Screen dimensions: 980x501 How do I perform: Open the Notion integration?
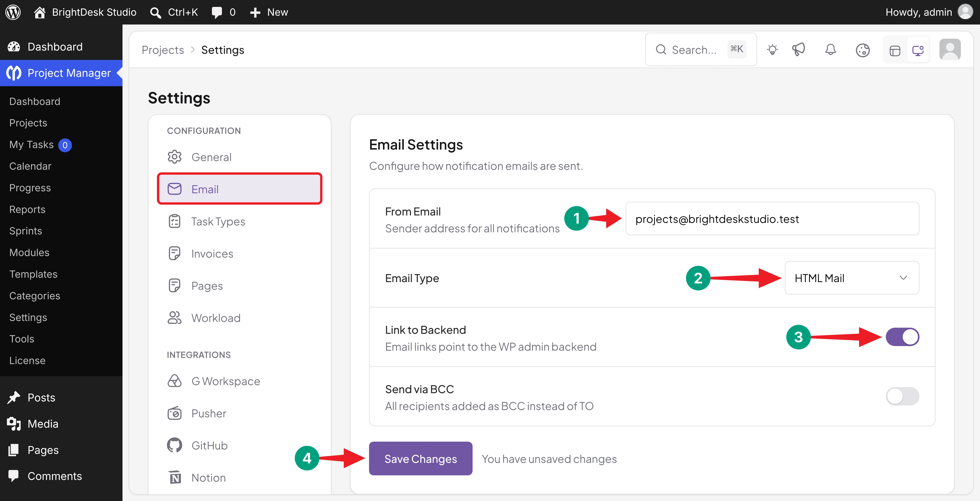[240, 477]
